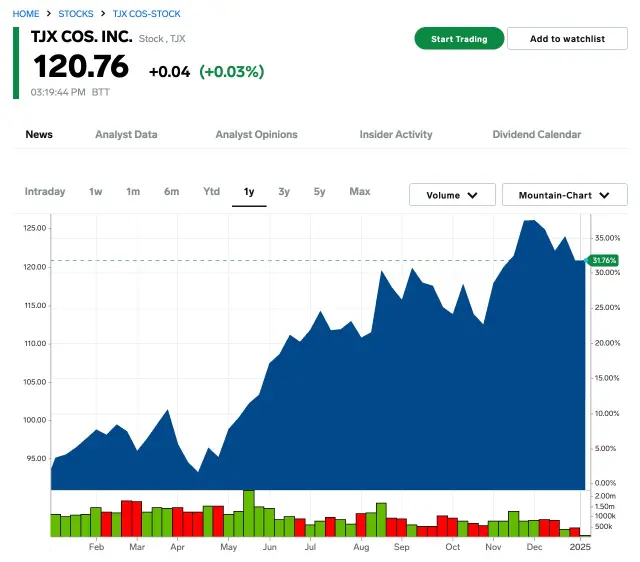Viewport: 640px width, 562px height.
Task: Select the 1m chart range
Action: (133, 191)
